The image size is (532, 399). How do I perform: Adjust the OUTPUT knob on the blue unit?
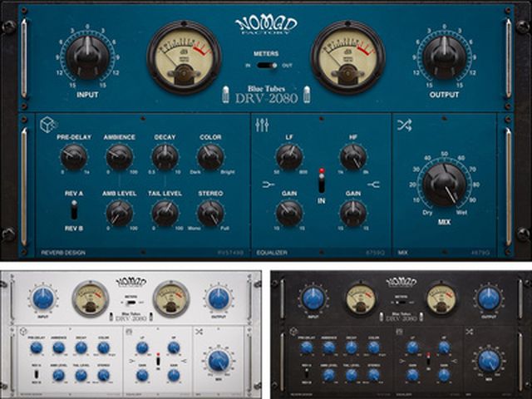444,57
